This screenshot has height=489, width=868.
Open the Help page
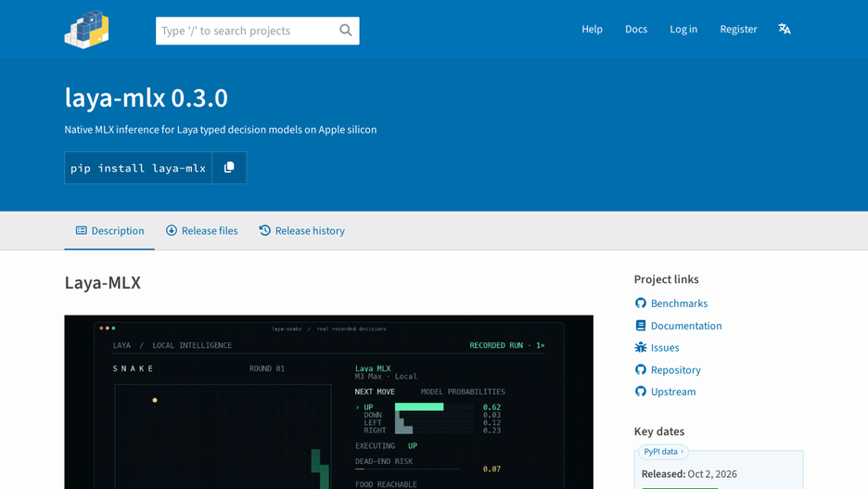point(592,29)
